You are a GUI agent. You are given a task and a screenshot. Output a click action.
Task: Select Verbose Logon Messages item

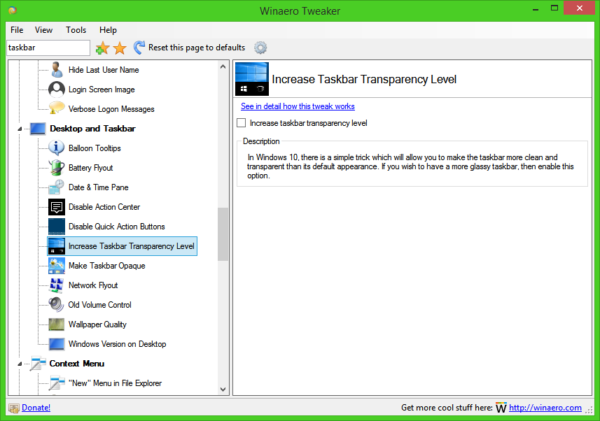click(111, 109)
